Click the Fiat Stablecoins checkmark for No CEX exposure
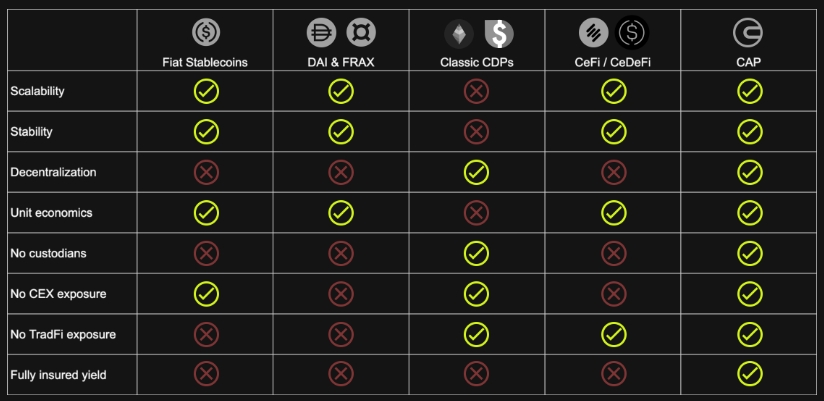Viewport: 824px width, 401px height. (x=207, y=294)
